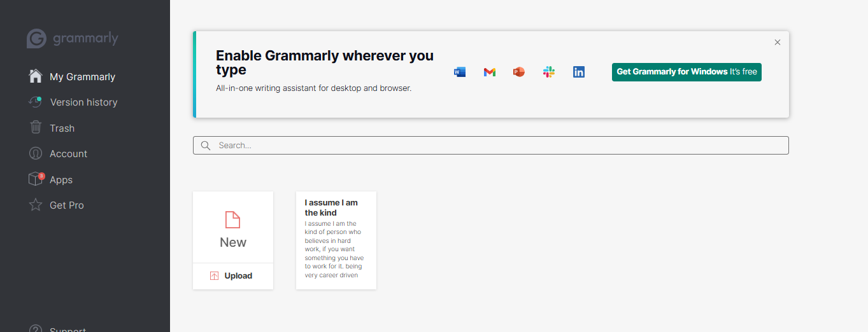This screenshot has height=332, width=868.
Task: Click Upload to add a document
Action: tap(232, 276)
